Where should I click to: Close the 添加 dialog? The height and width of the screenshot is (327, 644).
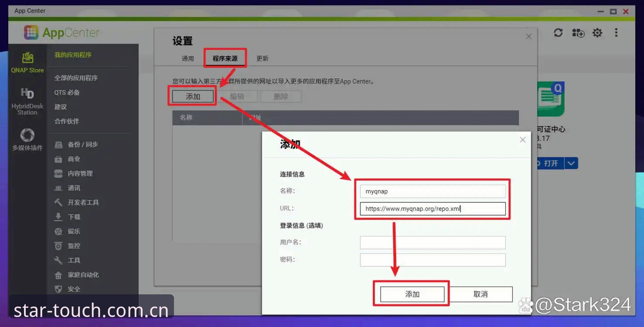(523, 140)
